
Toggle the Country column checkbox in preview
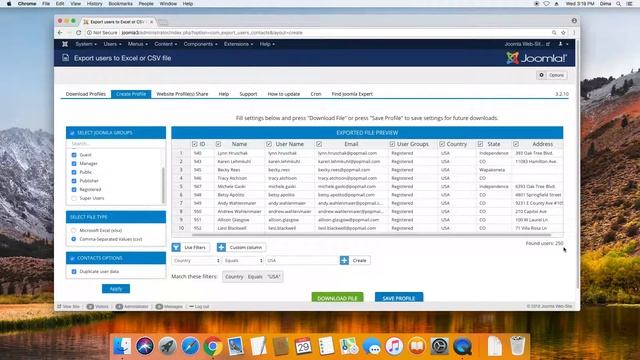(x=442, y=144)
